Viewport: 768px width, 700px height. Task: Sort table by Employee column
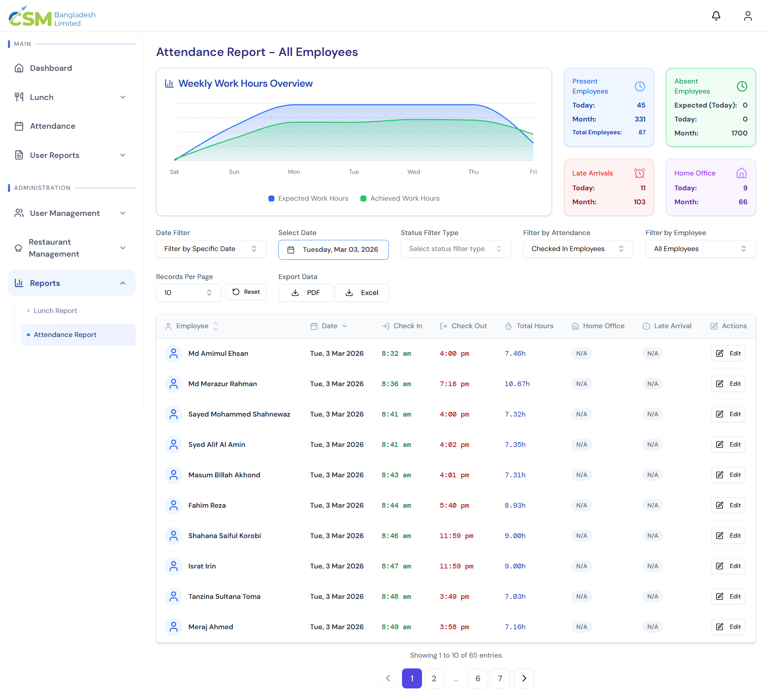click(x=192, y=326)
